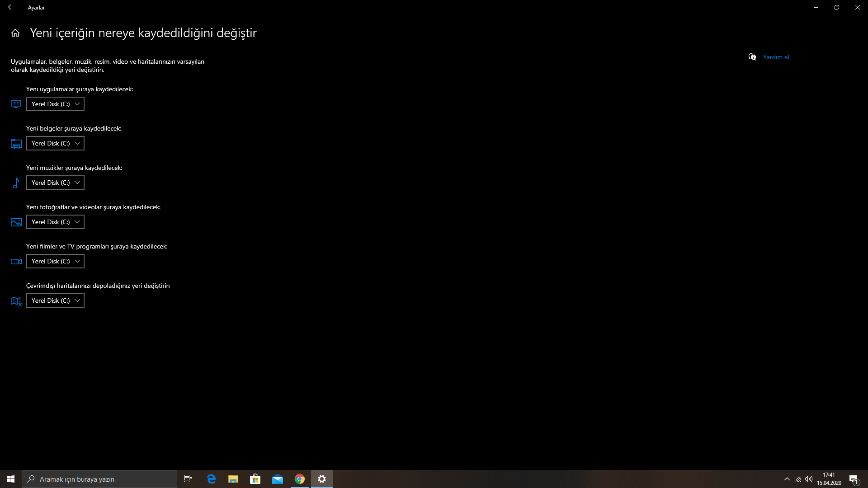Click the movies and TV camera icon
Screen dimensions: 868x488
16,262
